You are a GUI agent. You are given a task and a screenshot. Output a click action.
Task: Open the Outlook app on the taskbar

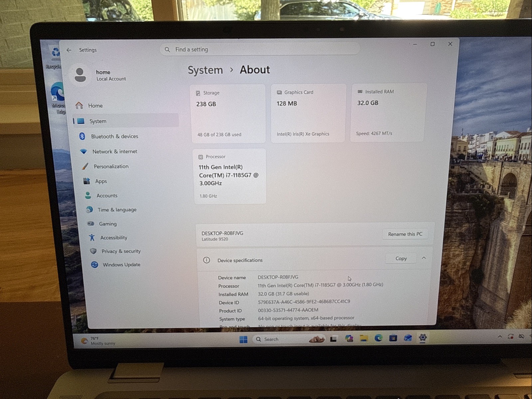[x=408, y=338]
